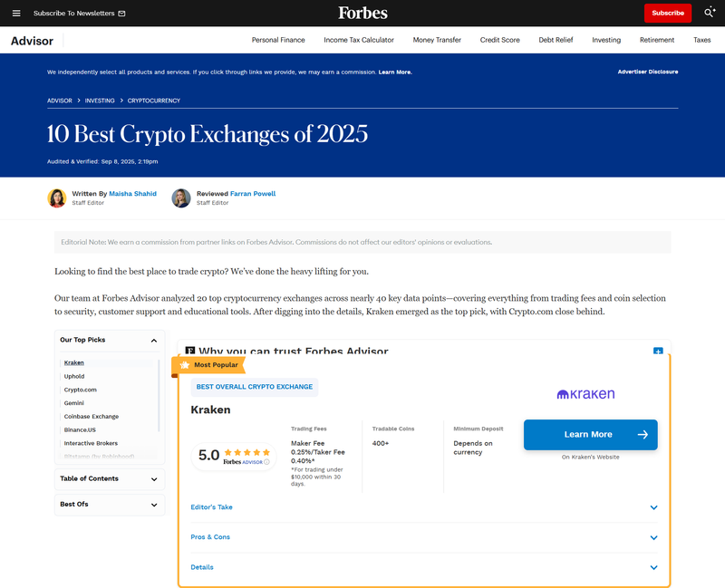The width and height of the screenshot is (725, 588).
Task: Click Pros & Cons label
Action: coord(210,537)
